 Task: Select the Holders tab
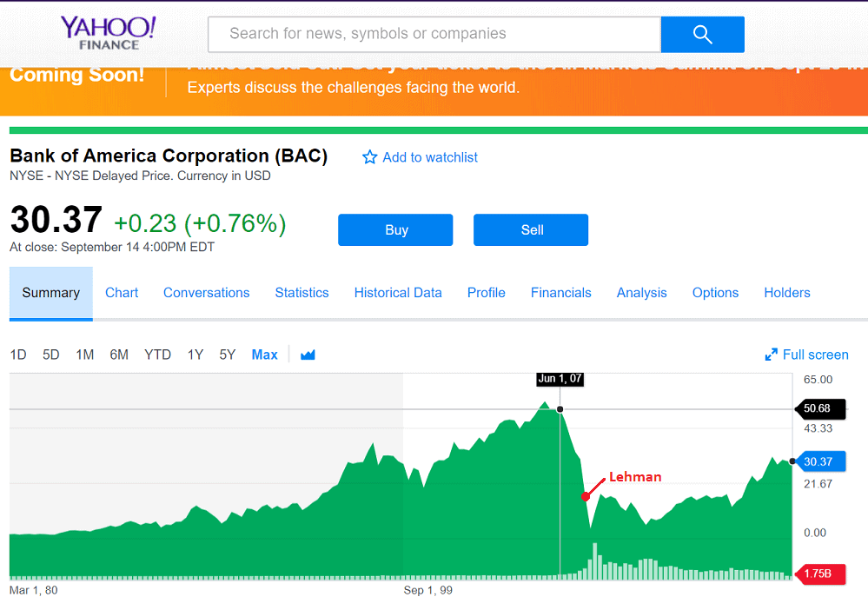tap(786, 293)
